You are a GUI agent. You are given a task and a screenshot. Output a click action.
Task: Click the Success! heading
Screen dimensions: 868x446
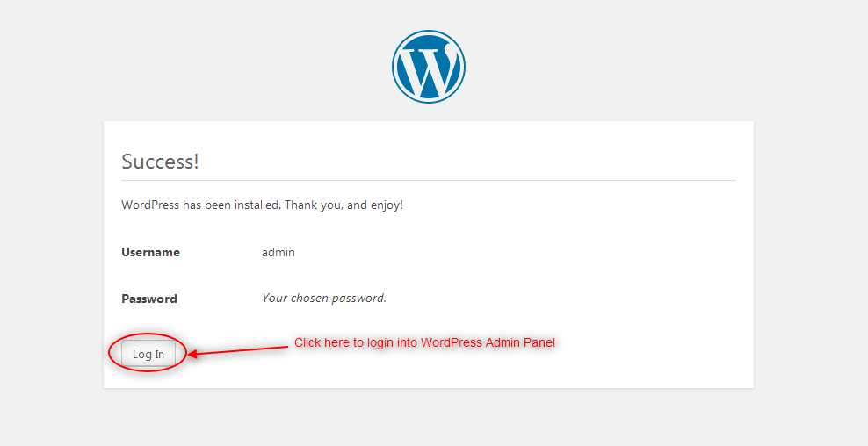tap(160, 162)
